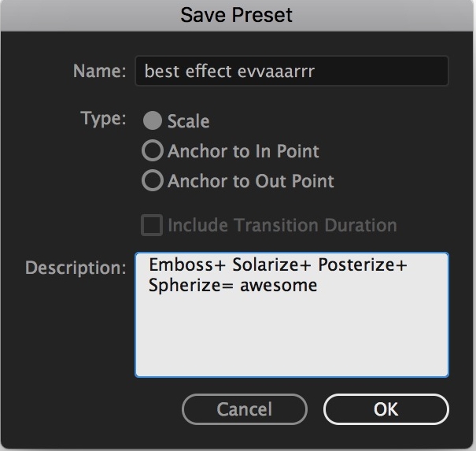Place cursor on the "Emboss+ Solarize+ Posterize+" line
The image size is (476, 451).
[278, 264]
